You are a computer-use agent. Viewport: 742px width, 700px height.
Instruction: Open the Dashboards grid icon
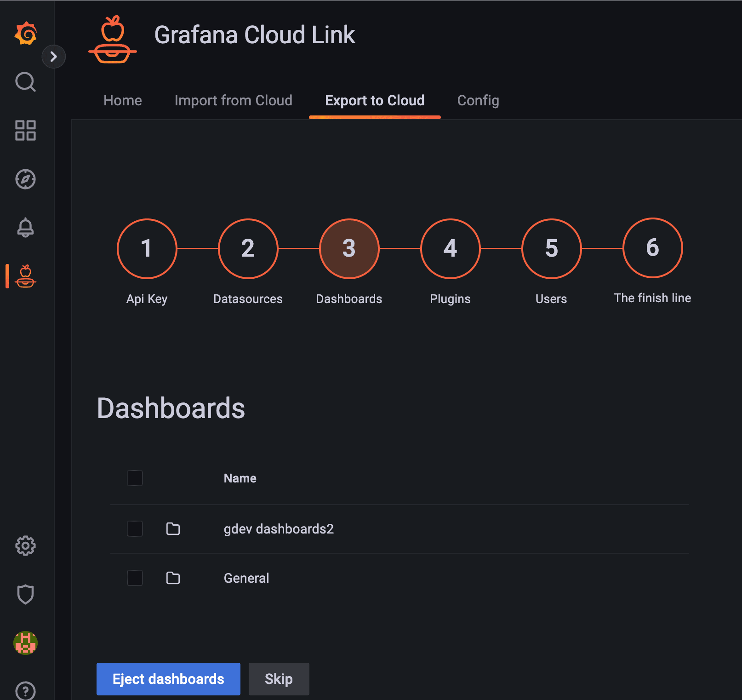[25, 132]
